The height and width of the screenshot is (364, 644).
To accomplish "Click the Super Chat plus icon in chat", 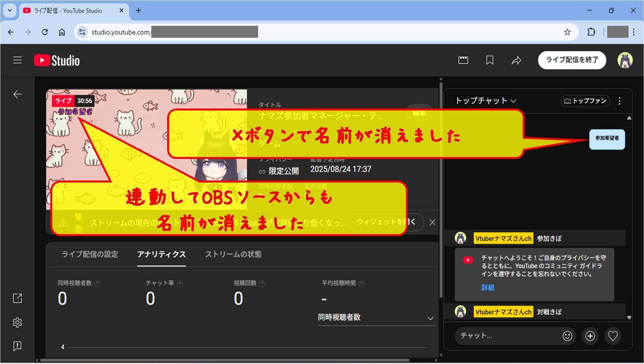I will coord(590,336).
